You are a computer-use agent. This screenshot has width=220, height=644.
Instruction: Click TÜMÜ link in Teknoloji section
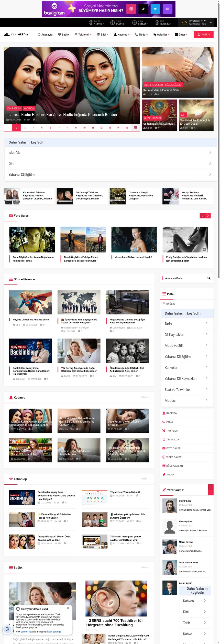click(145, 479)
